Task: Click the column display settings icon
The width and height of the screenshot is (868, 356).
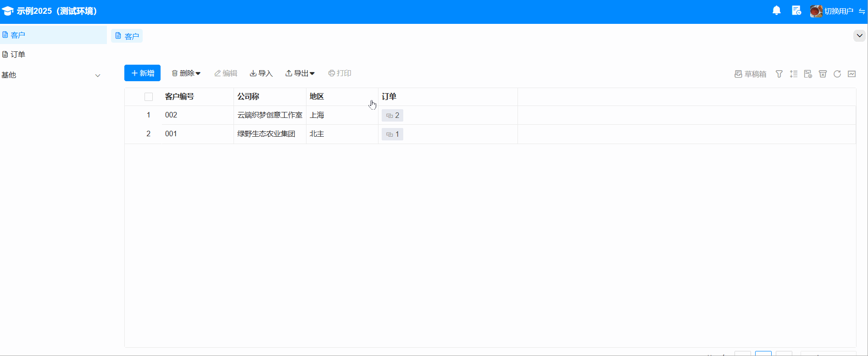Action: click(808, 74)
